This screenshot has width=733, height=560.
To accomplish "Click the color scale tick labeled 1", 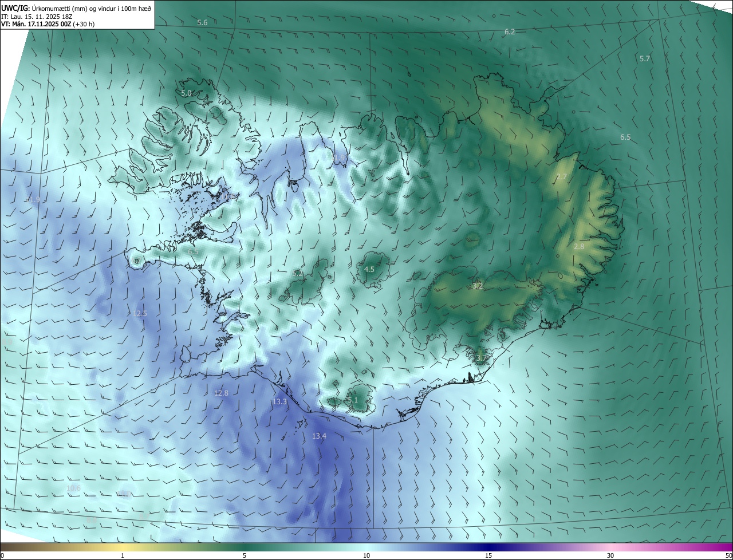I will coord(123,555).
